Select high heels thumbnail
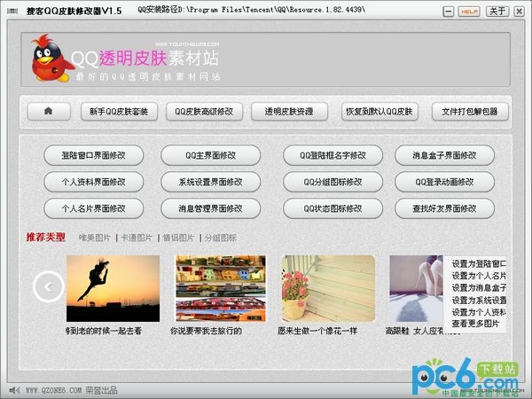The image size is (532, 399). coord(417,288)
